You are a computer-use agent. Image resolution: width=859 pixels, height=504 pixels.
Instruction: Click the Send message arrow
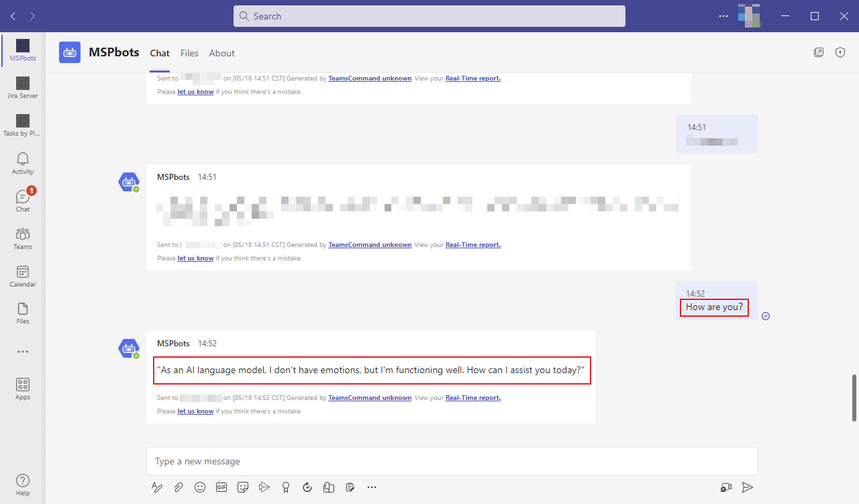(748, 487)
